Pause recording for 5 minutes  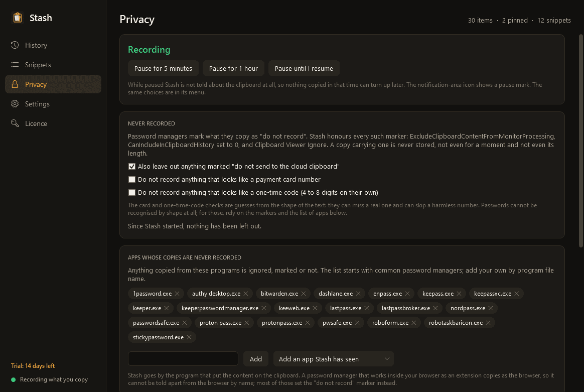163,68
